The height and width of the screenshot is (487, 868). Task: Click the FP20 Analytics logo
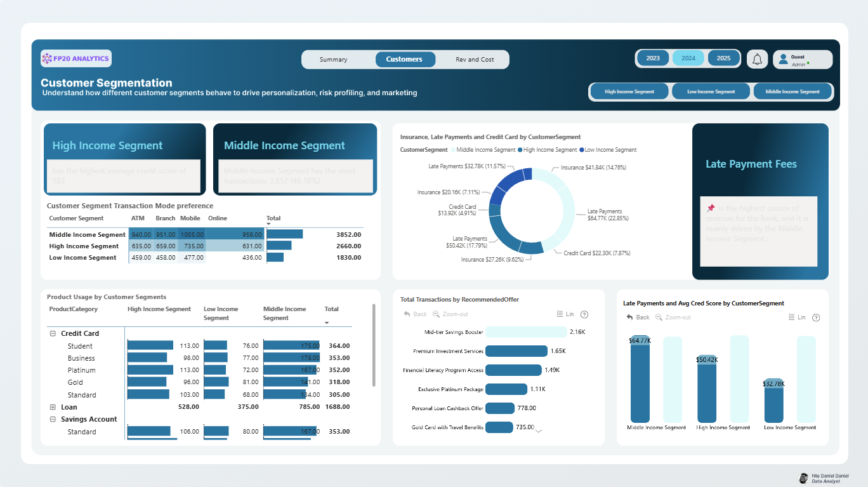pos(76,58)
